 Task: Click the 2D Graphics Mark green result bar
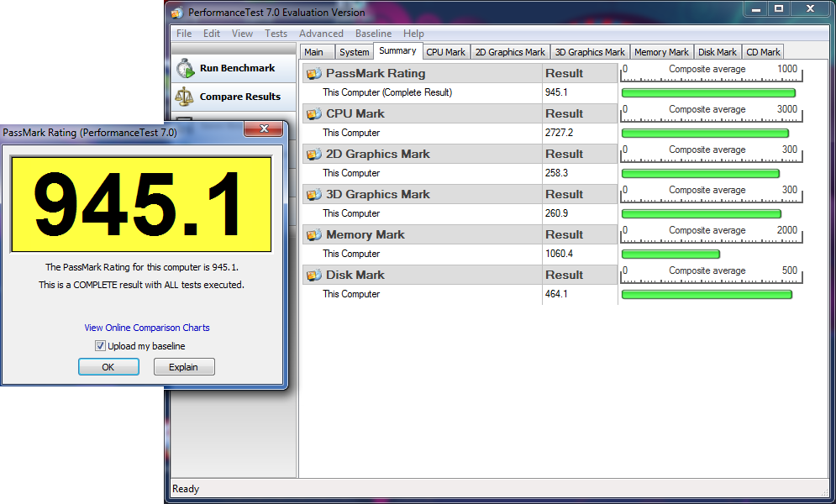[x=701, y=173]
